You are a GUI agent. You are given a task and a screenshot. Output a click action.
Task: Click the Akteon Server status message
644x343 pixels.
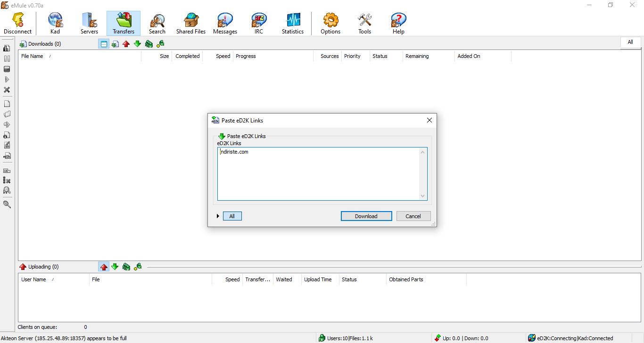(x=64, y=338)
